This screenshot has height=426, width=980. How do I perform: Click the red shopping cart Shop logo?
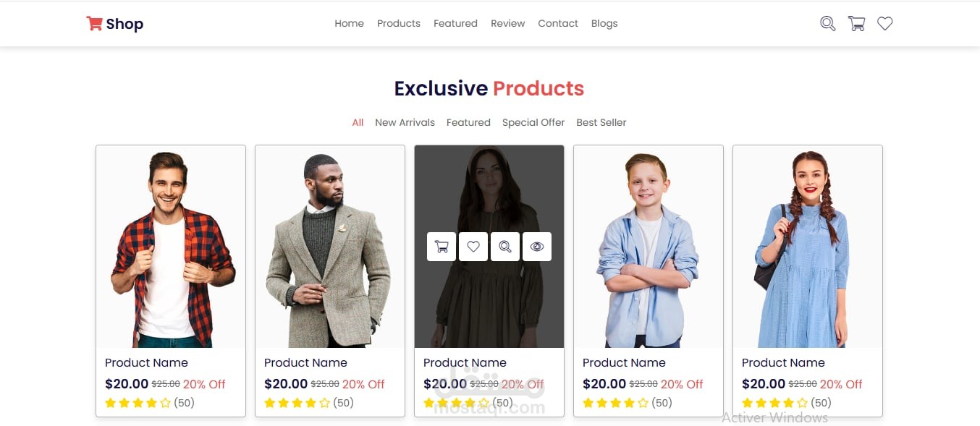114,24
